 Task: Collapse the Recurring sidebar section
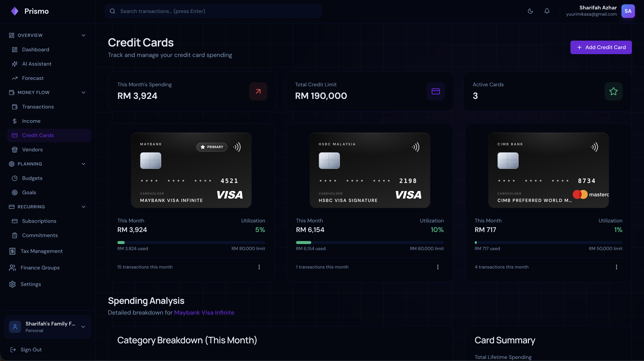pos(84,207)
